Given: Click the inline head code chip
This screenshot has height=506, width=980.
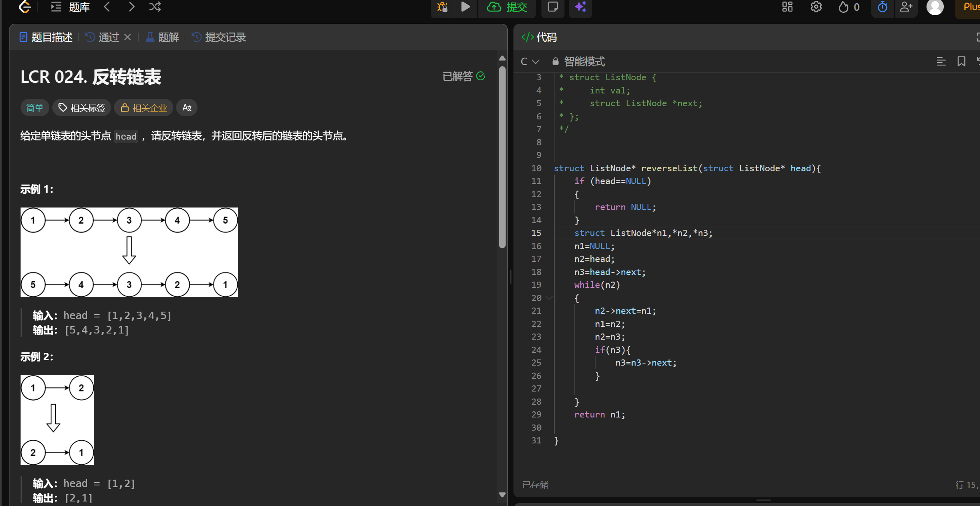Looking at the screenshot, I should pyautogui.click(x=126, y=136).
